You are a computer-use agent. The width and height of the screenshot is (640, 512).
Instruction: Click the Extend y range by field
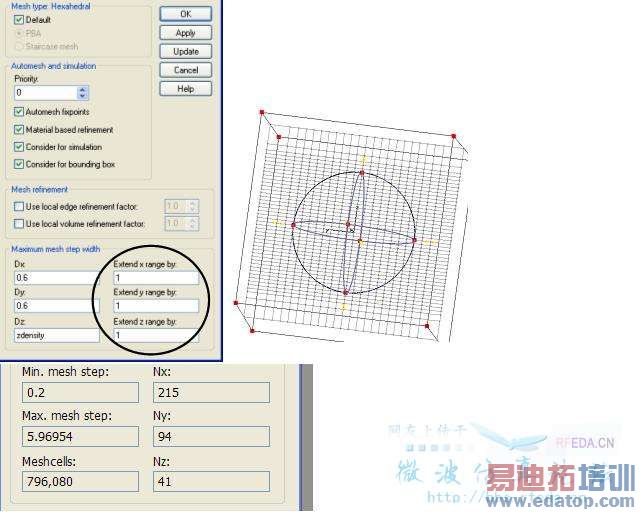(x=156, y=306)
